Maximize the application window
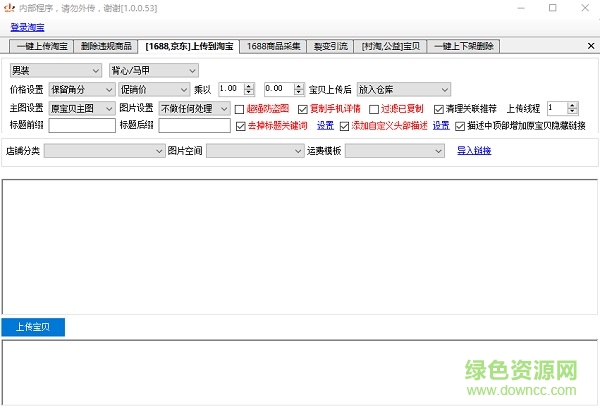The width and height of the screenshot is (600, 409). tap(553, 8)
